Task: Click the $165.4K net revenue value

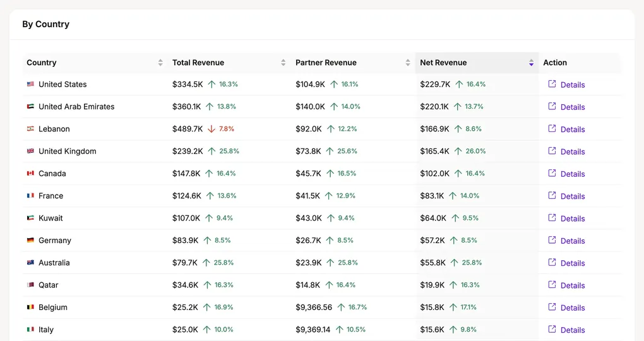Action: (434, 151)
